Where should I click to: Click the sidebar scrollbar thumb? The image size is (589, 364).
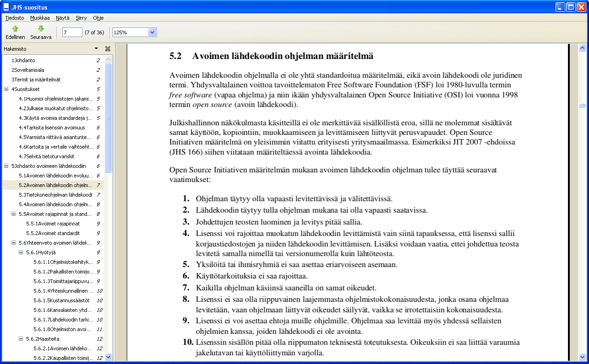pos(108,118)
